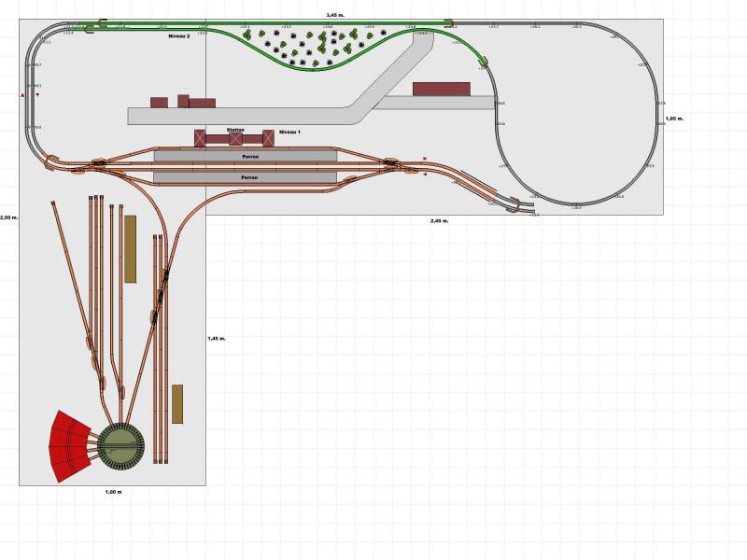Select the red fan-shaped roundhouse
The image size is (747, 560).
(x=69, y=447)
